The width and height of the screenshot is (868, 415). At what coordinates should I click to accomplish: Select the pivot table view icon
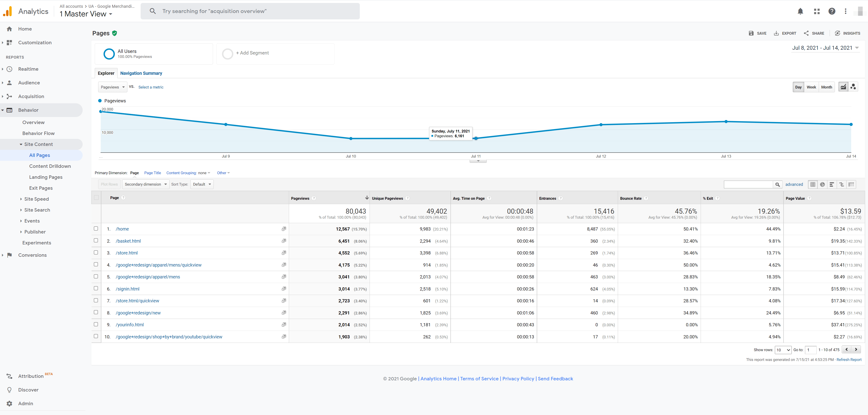coord(851,184)
